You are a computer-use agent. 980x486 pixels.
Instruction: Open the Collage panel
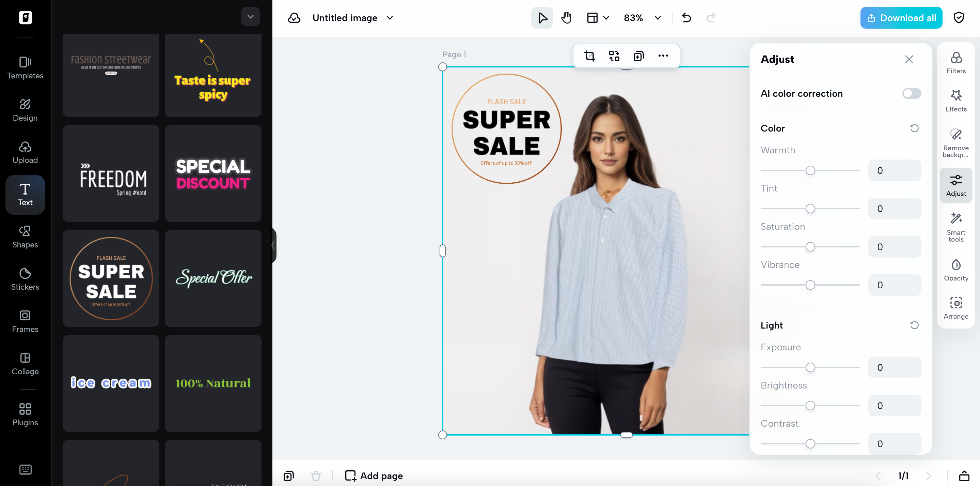point(25,364)
